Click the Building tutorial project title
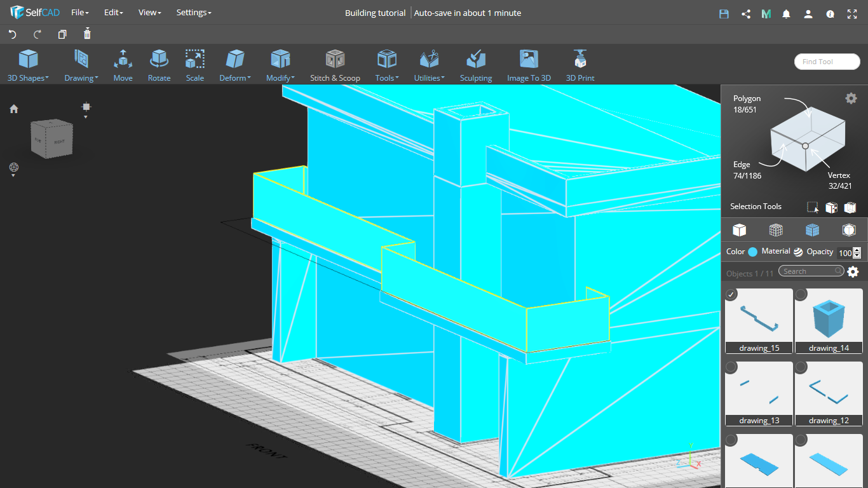The image size is (868, 488). 375,13
